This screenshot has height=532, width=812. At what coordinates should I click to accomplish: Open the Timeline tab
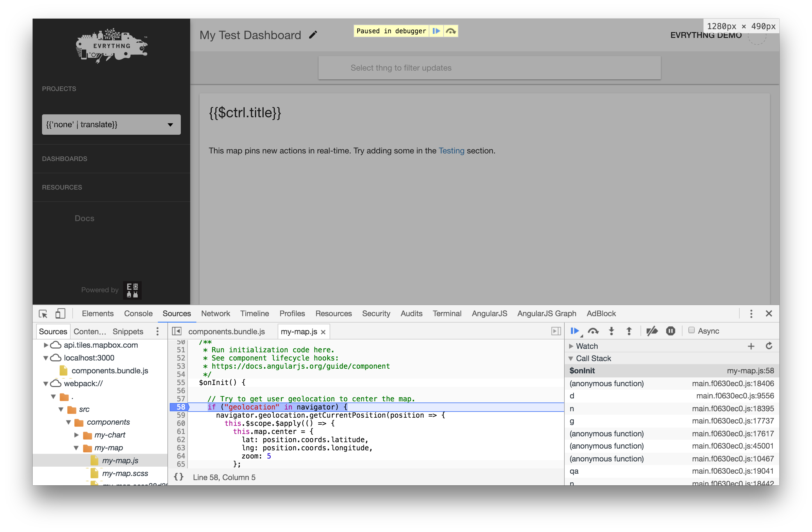[x=255, y=313]
